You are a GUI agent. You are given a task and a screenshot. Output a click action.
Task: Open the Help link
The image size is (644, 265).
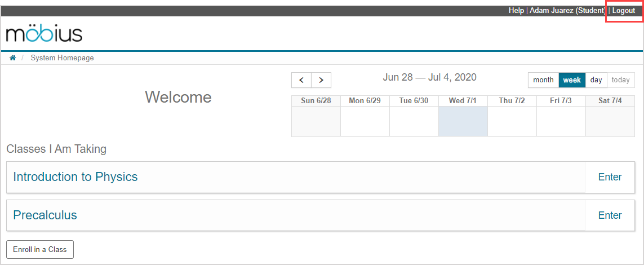[516, 11]
